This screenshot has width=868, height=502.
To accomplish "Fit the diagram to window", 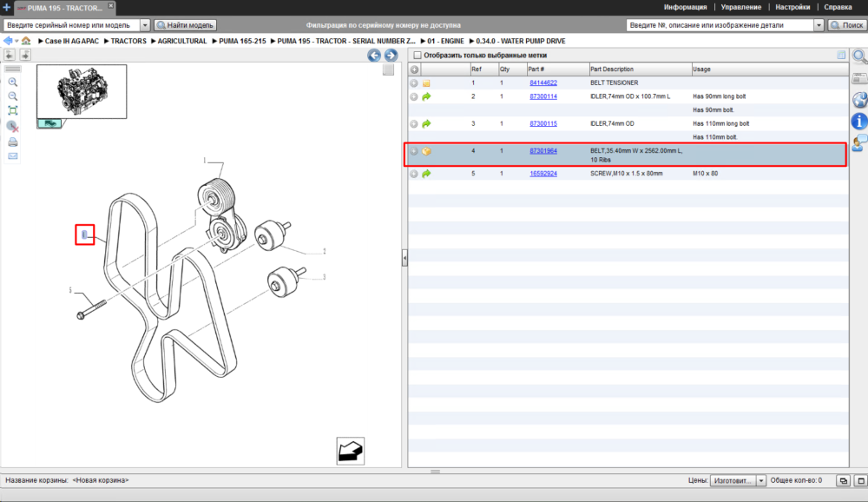I will pos(13,111).
